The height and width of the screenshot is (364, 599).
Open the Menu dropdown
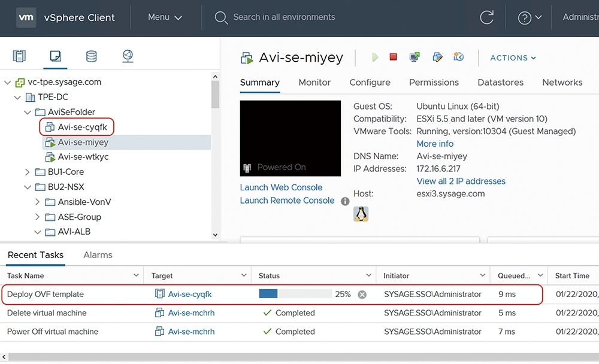165,17
